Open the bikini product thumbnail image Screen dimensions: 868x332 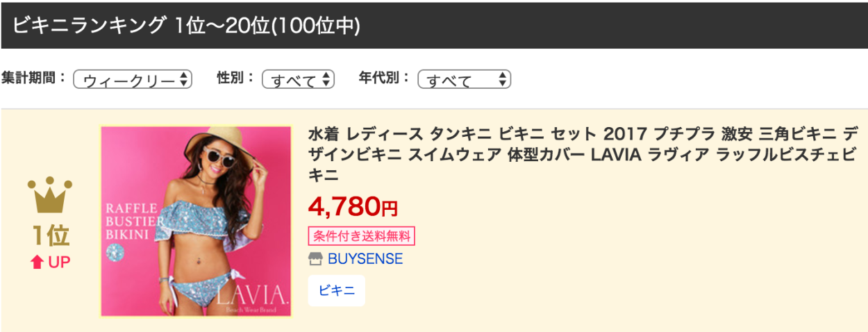tap(196, 221)
